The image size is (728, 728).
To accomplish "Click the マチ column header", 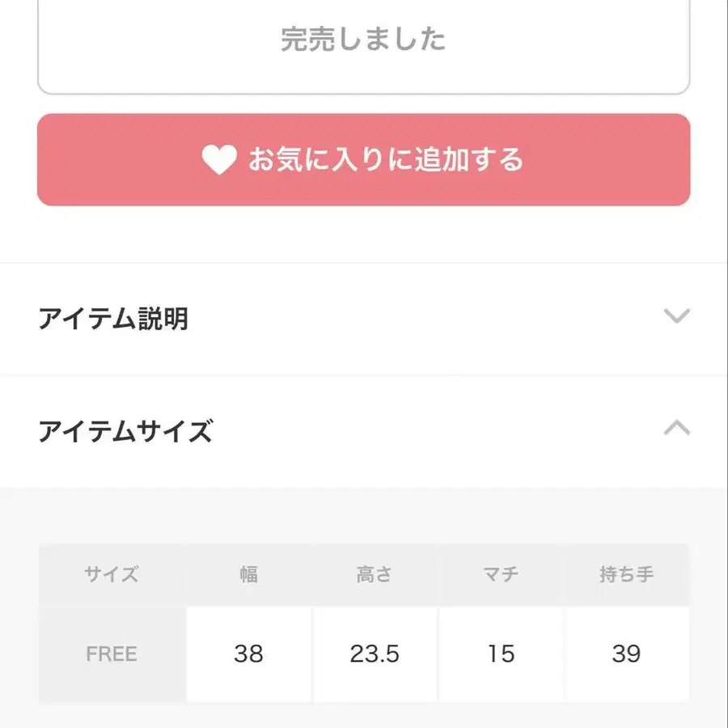I will tap(501, 575).
